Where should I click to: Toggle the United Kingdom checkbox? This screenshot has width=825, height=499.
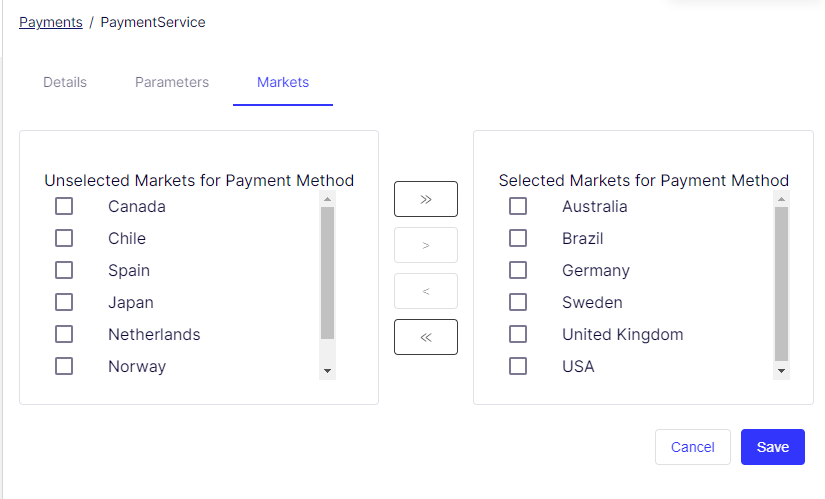point(518,335)
